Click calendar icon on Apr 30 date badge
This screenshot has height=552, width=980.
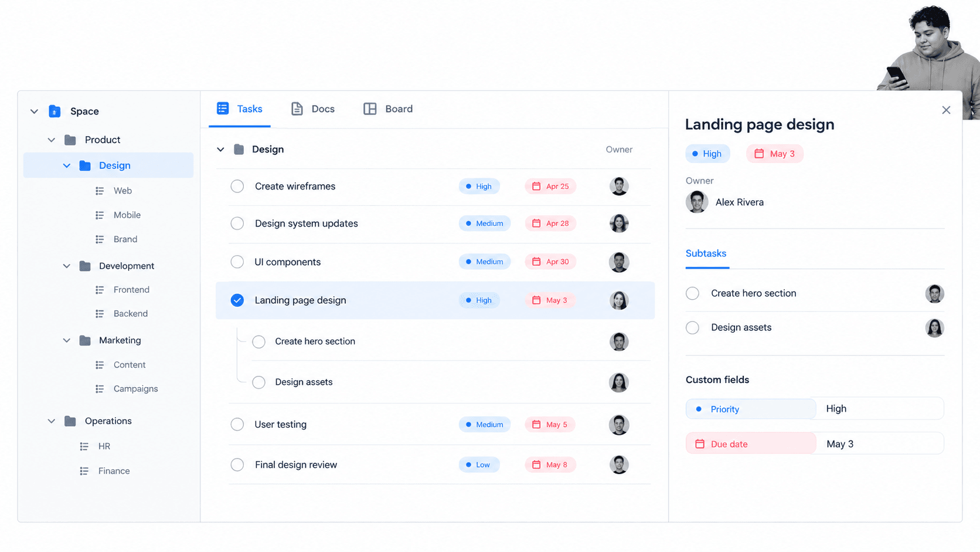point(536,262)
